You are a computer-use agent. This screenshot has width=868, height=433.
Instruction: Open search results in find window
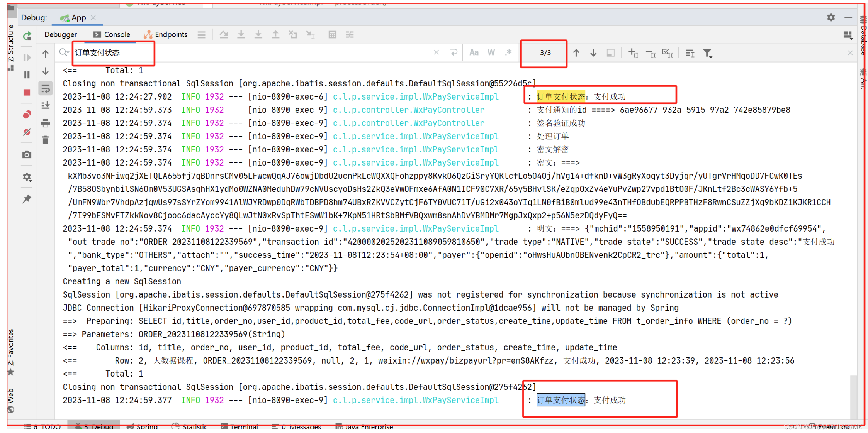coord(611,53)
